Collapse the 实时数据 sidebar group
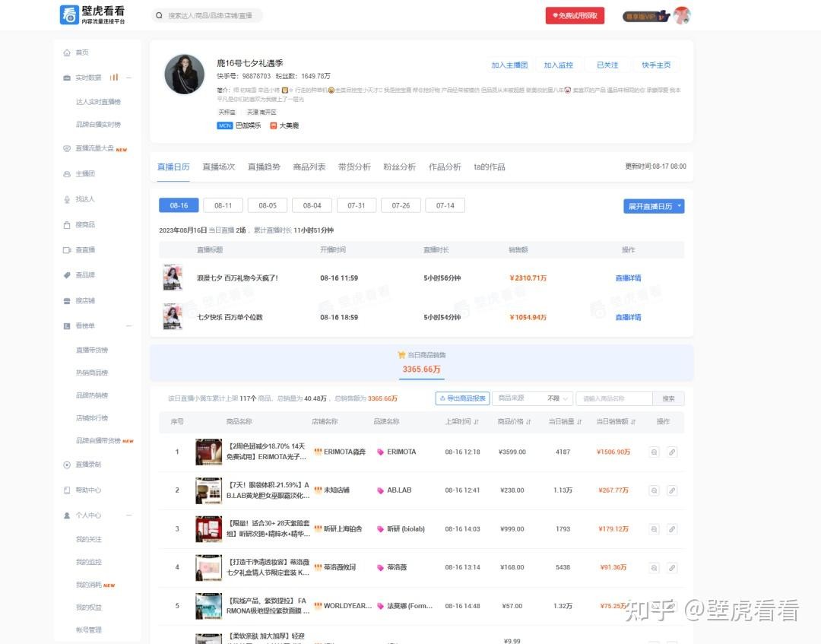The height and width of the screenshot is (644, 821). click(x=128, y=78)
